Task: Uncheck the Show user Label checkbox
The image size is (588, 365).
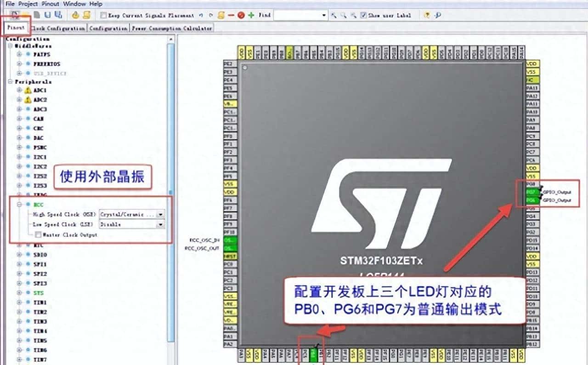Action: (364, 15)
